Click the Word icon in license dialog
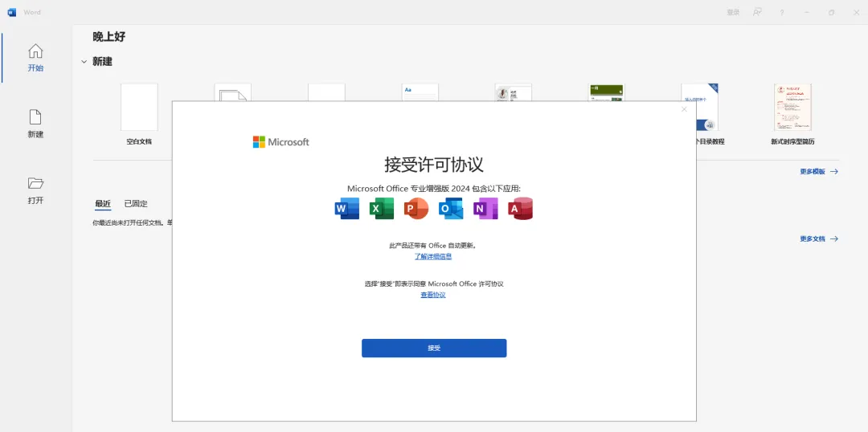This screenshot has width=868, height=432. tap(347, 209)
